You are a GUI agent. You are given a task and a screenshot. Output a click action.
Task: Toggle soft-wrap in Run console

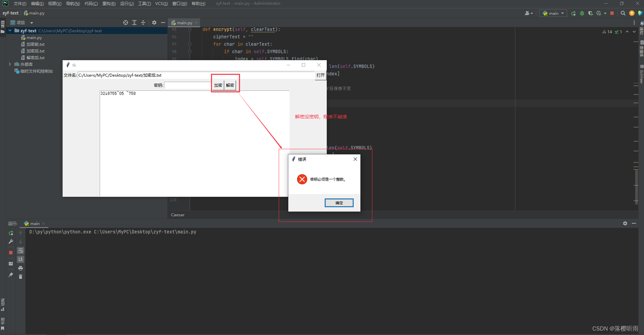21,251
